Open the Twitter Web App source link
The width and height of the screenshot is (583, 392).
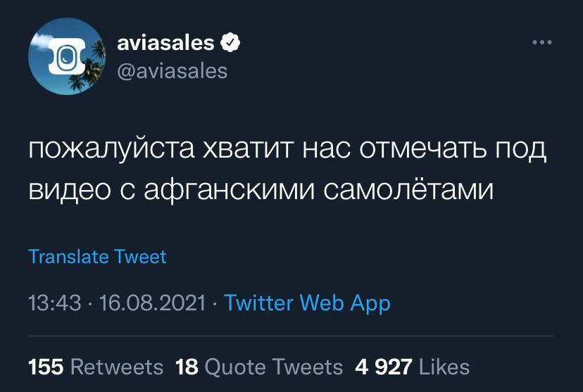[x=307, y=303]
